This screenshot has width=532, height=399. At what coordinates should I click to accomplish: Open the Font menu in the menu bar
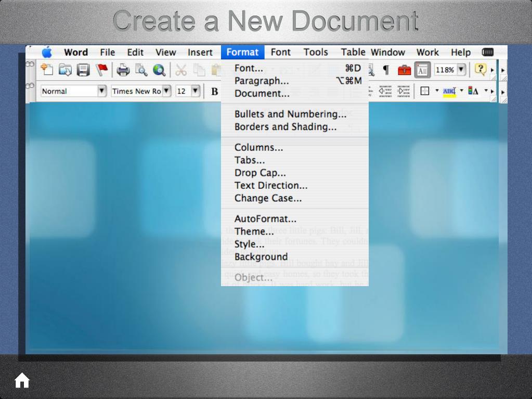281,52
